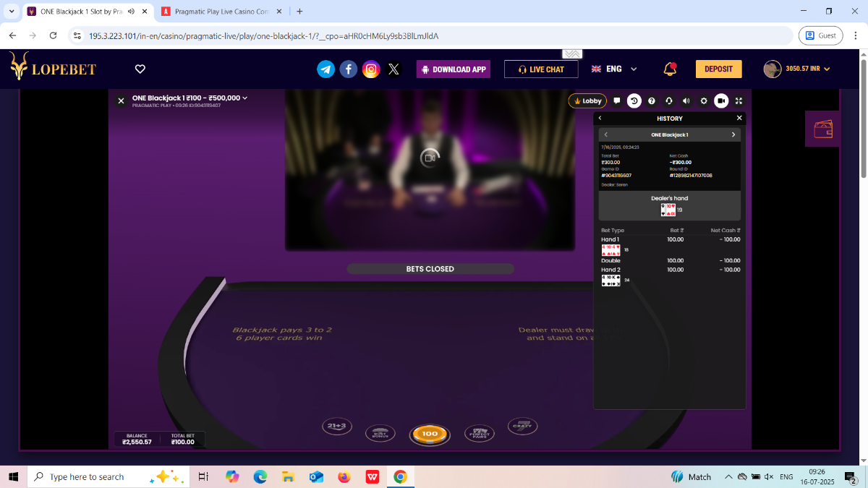
Task: Click the Dealer's hand cards thumbnail
Action: point(668,210)
